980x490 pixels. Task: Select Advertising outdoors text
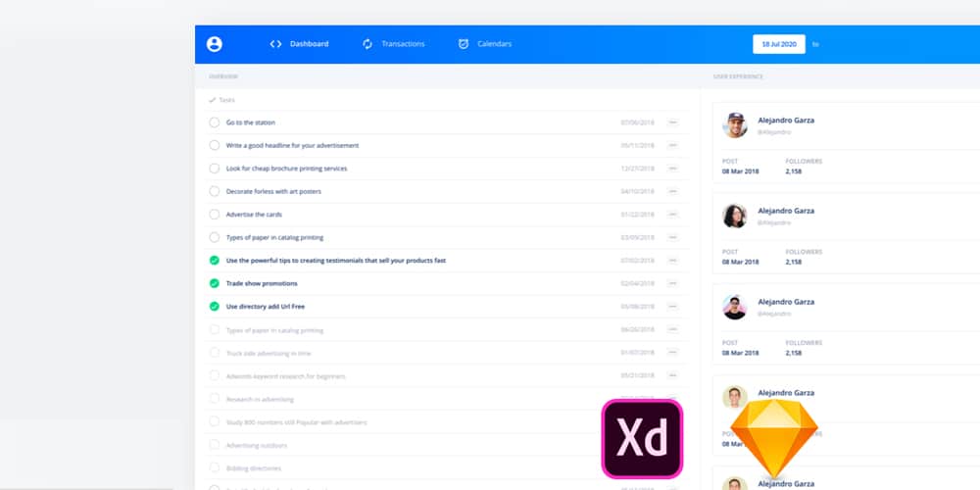pos(256,446)
